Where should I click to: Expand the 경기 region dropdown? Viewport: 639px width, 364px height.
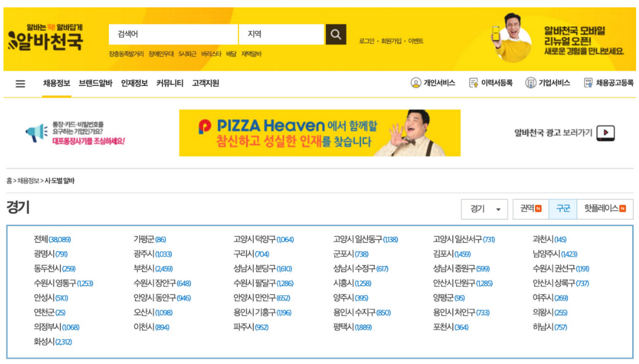coord(484,209)
